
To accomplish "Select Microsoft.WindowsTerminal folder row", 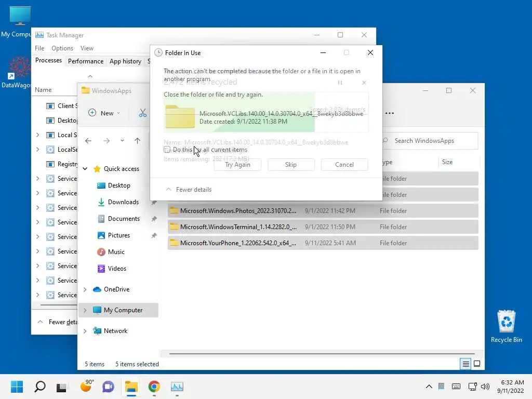I will click(323, 227).
